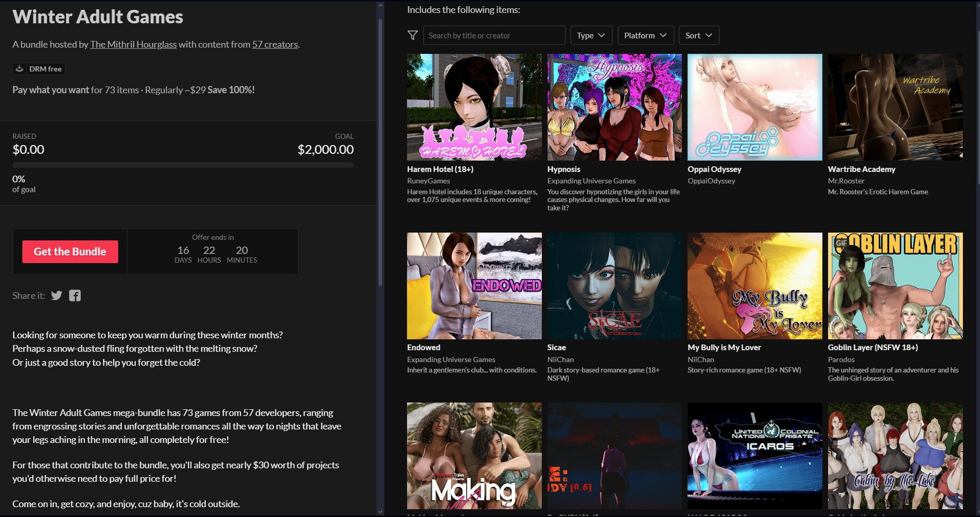Screen dimensions: 980x517
Task: Open the Platform dropdown
Action: [x=646, y=35]
